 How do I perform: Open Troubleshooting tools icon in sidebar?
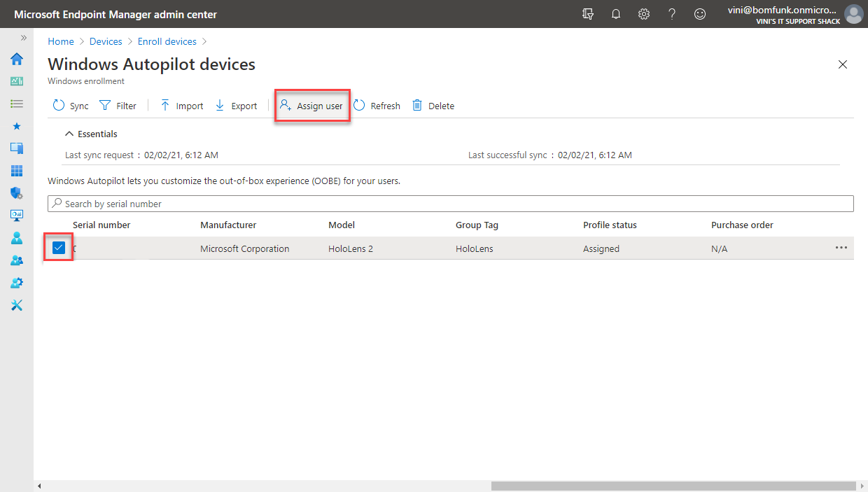17,305
